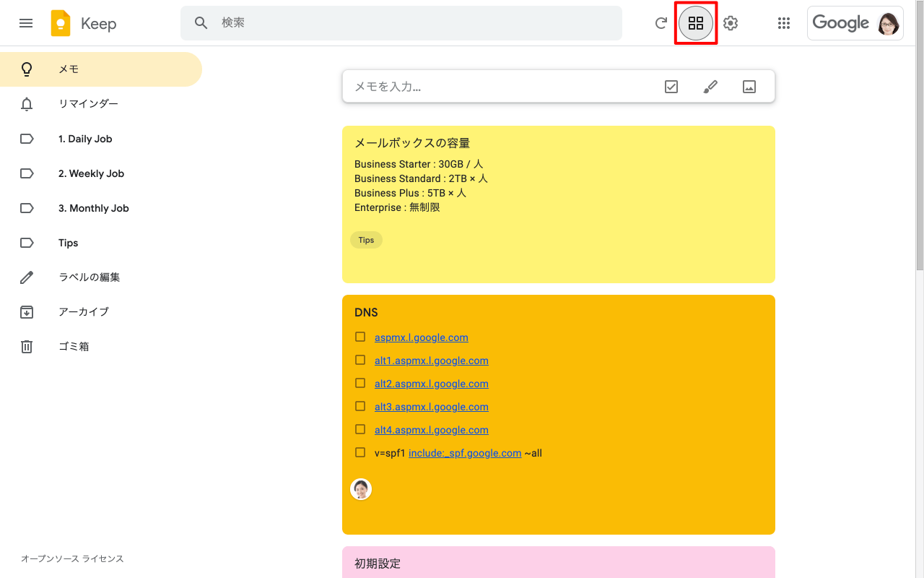Switch to grid view layout
Screen dimensions: 924x578
click(695, 23)
